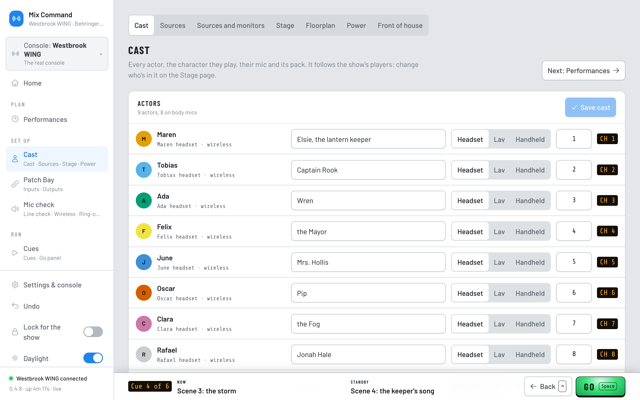This screenshot has width=640, height=400.
Task: Open the Power tab
Action: pos(356,25)
